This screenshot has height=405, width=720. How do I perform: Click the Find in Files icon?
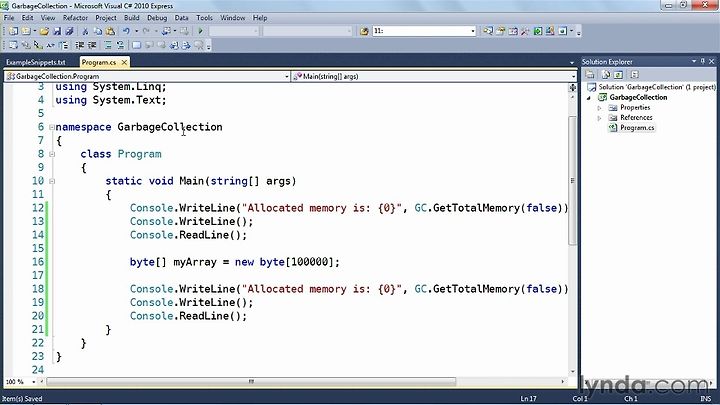[364, 31]
